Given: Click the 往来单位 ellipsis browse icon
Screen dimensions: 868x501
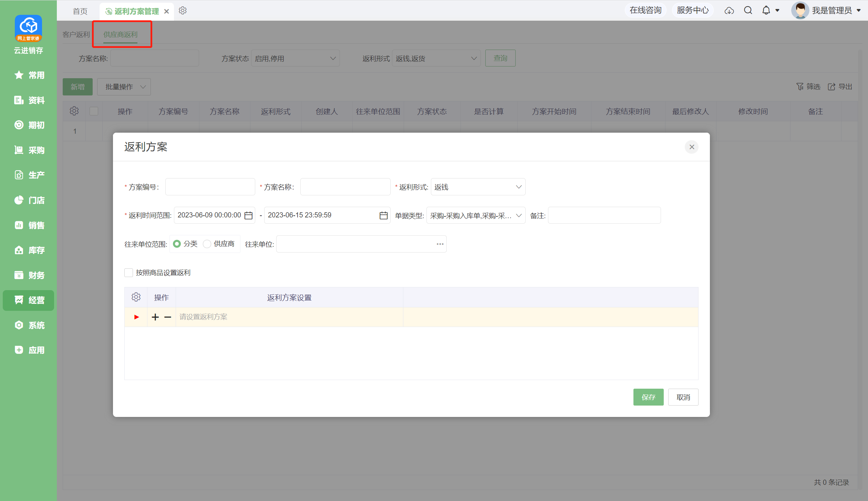Looking at the screenshot, I should tap(440, 244).
